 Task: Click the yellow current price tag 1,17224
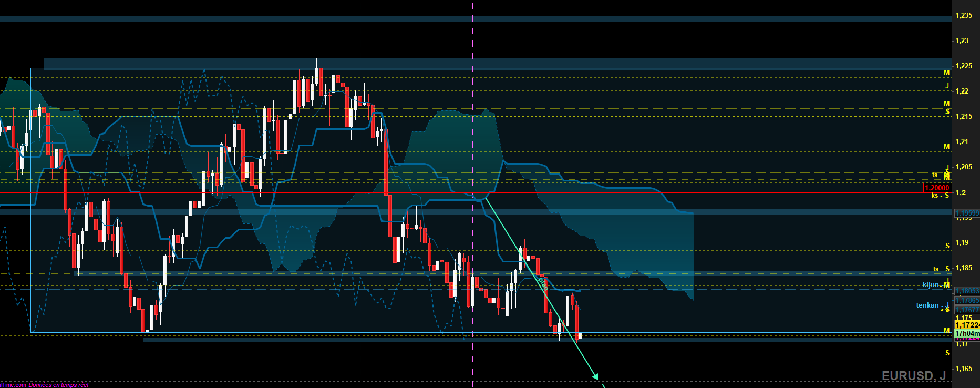pyautogui.click(x=967, y=325)
